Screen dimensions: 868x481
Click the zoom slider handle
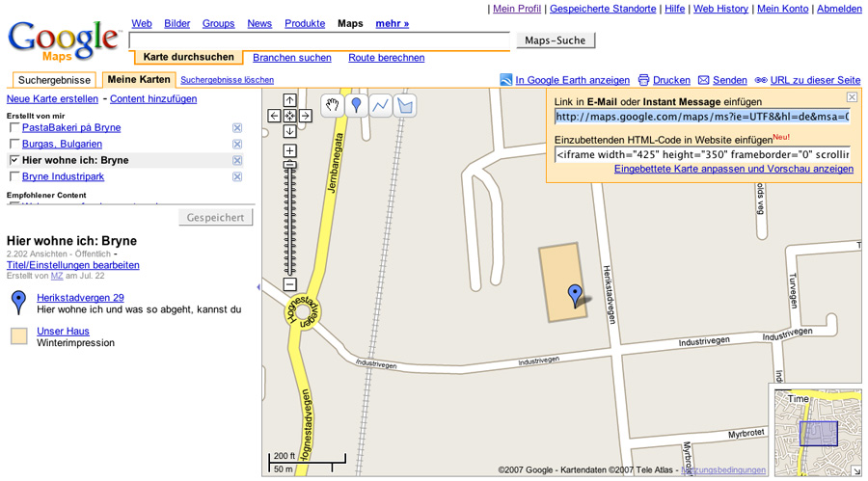pos(289,165)
